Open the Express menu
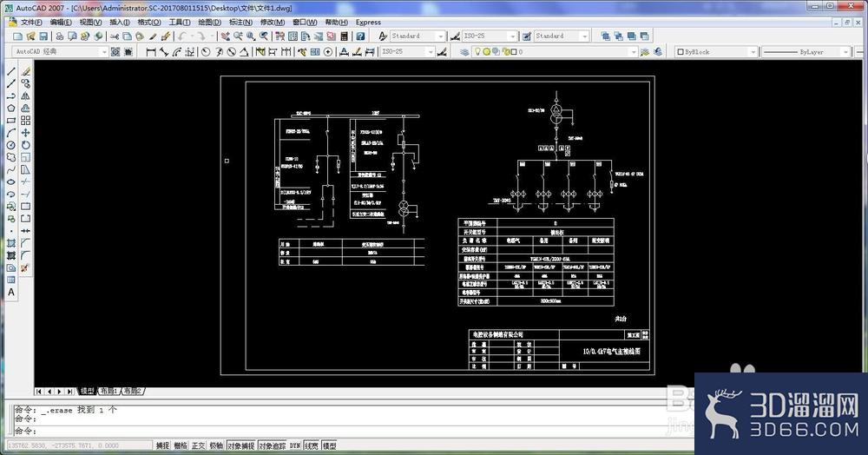The width and height of the screenshot is (868, 455). coord(368,22)
